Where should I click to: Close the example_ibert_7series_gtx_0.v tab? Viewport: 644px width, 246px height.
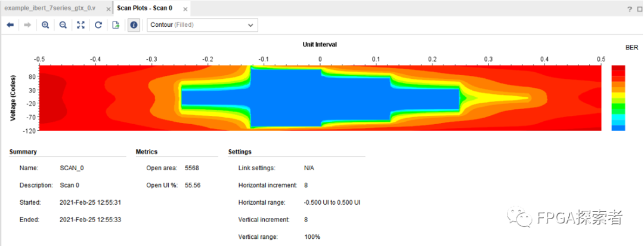108,9
